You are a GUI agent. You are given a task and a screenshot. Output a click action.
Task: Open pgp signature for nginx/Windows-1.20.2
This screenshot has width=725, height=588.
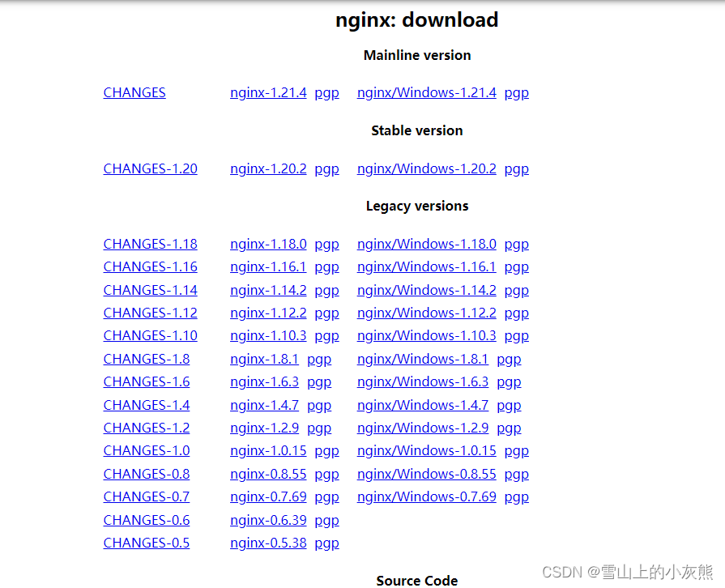click(x=517, y=169)
